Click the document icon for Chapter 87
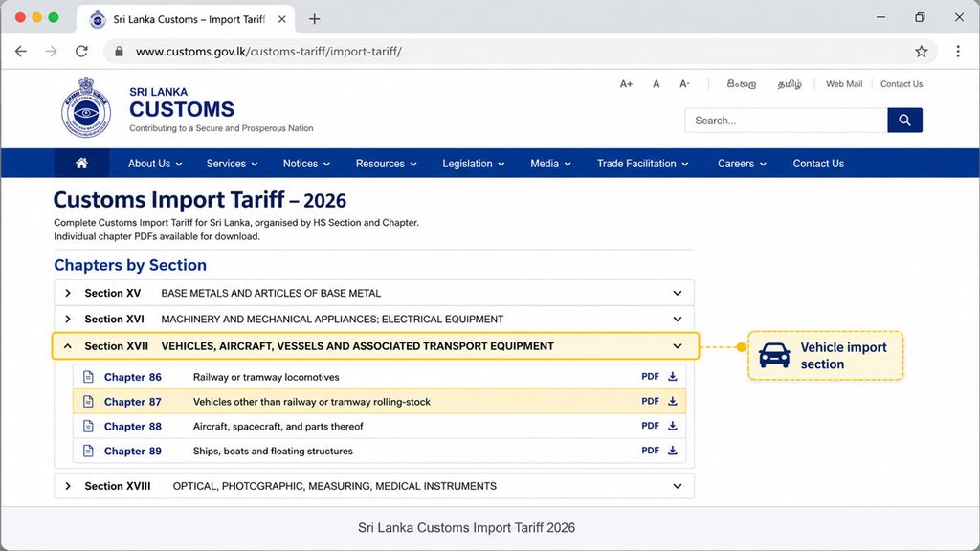Image resolution: width=980 pixels, height=551 pixels. click(89, 401)
